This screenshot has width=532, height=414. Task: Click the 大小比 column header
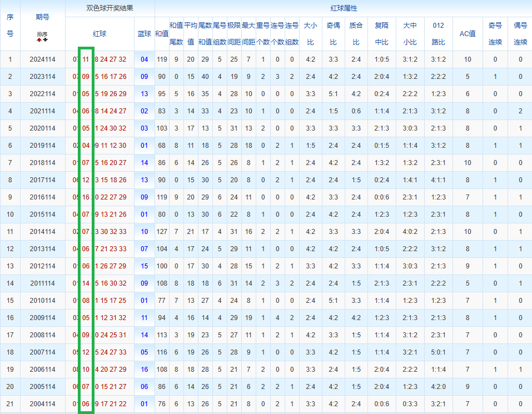tap(310, 34)
